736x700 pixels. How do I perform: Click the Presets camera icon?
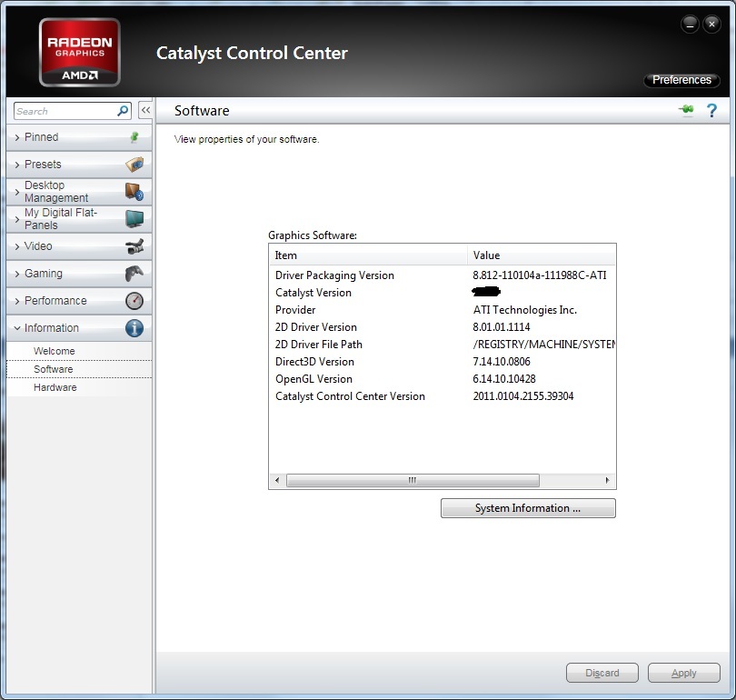tap(134, 165)
